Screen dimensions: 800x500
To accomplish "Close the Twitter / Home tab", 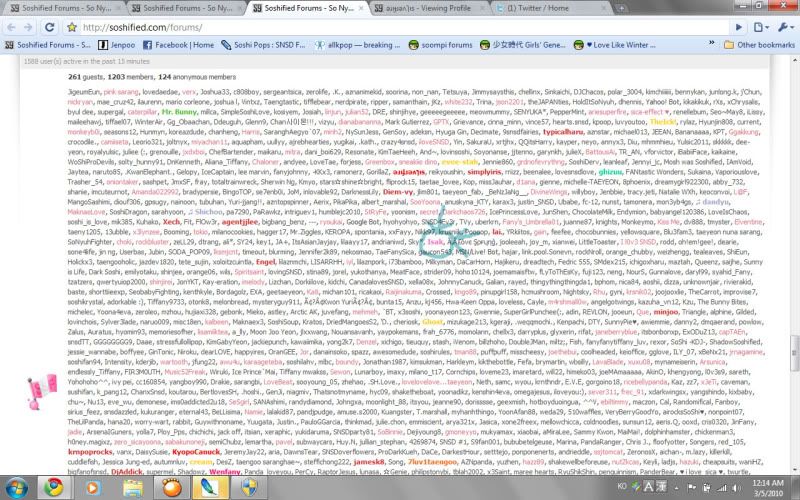I will (605, 9).
